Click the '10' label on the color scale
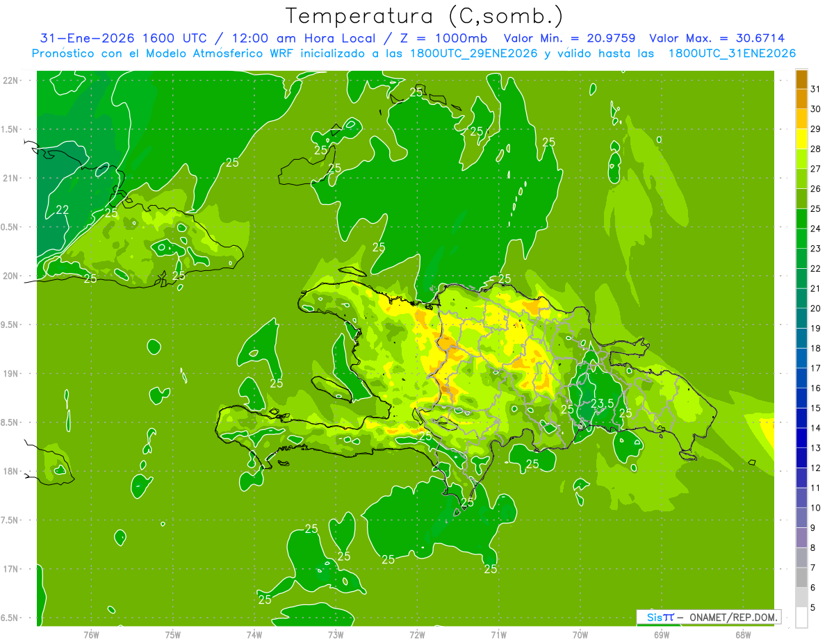Viewport: 834px width, 644px height. tap(815, 508)
